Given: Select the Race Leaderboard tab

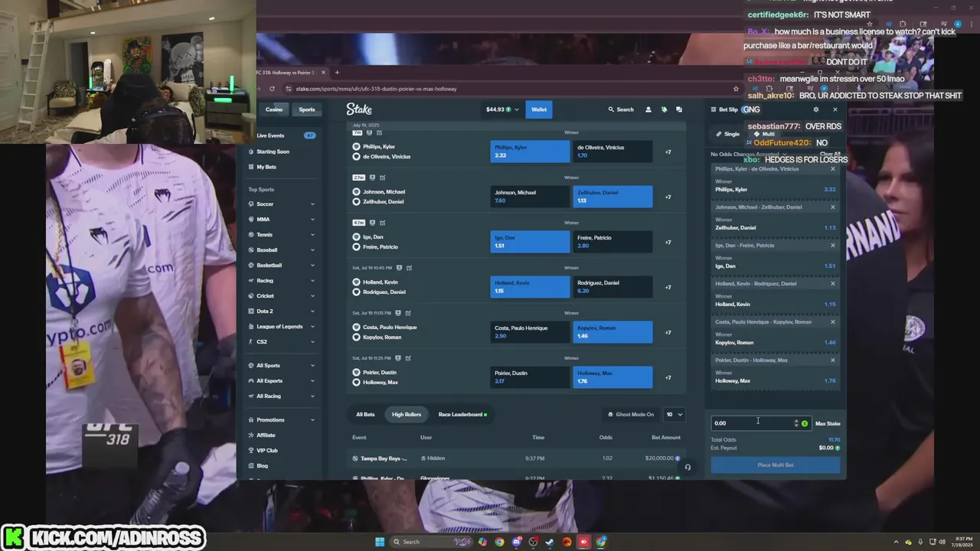Looking at the screenshot, I should point(462,415).
